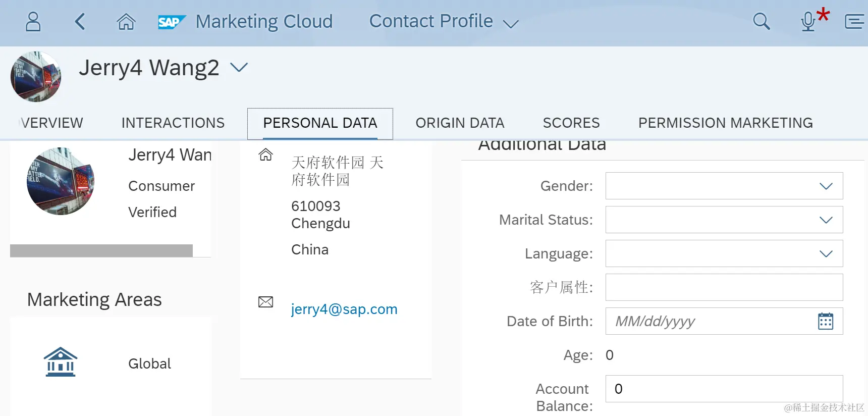Click the address house icon
Screen dimensions: 868x416
click(x=266, y=154)
